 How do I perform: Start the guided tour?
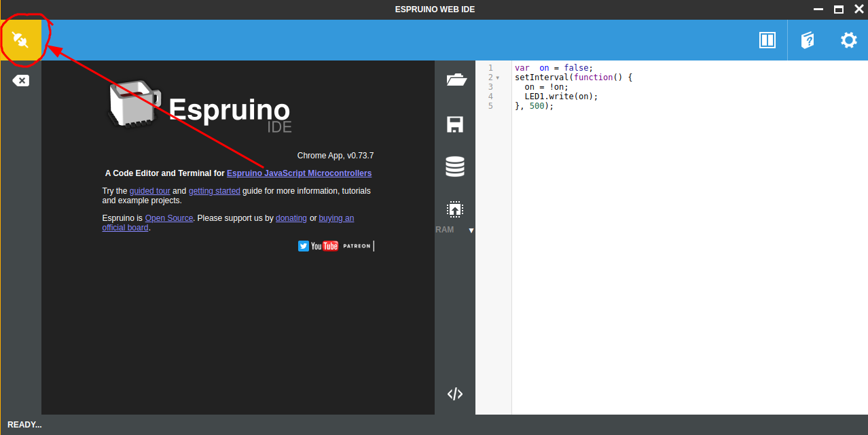(x=149, y=190)
